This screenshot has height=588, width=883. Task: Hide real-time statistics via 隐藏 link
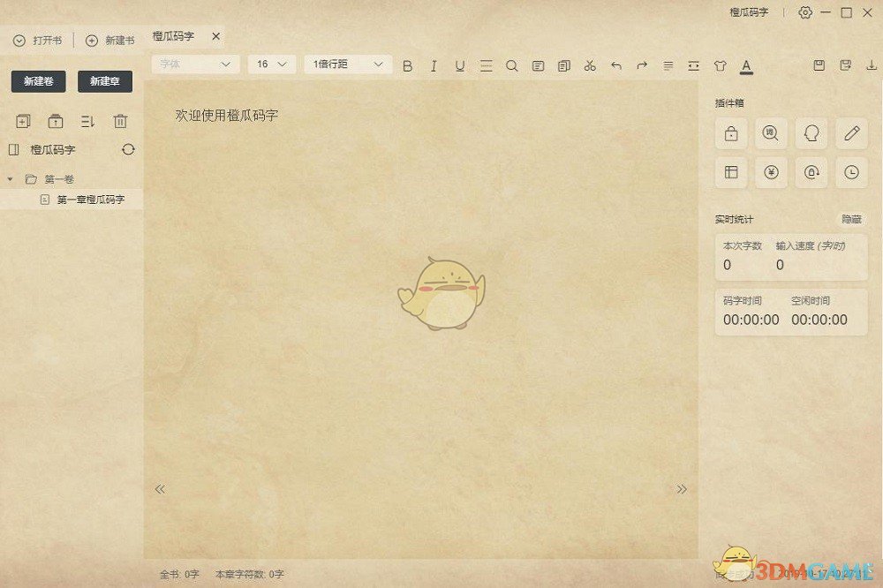(x=850, y=219)
